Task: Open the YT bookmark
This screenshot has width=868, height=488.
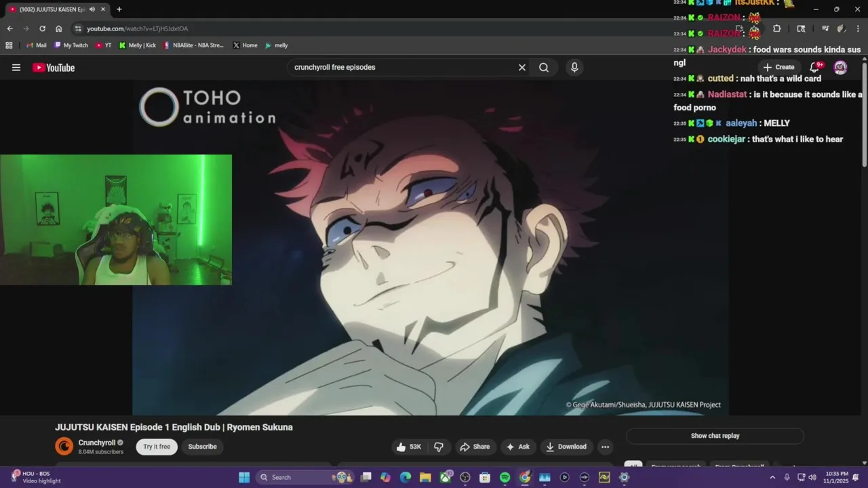Action: [x=104, y=45]
